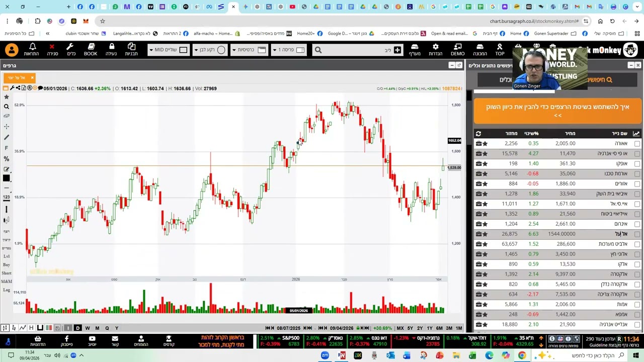
Task: Select the eraser tool in chart sidebar
Action: coord(7,116)
